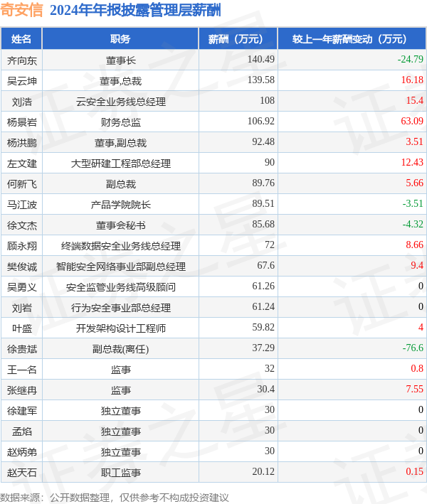427x504 pixels.
Task: Click the change value -4.32
Action: click(413, 224)
